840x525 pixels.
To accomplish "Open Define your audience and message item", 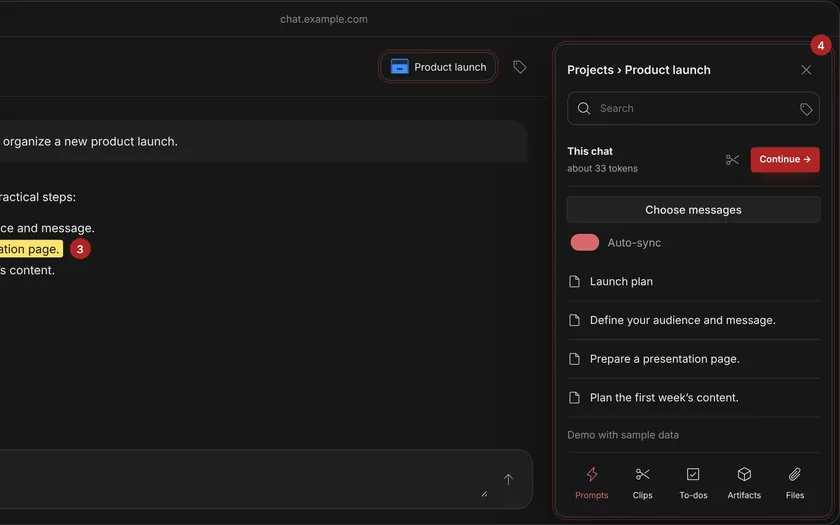I will point(693,320).
